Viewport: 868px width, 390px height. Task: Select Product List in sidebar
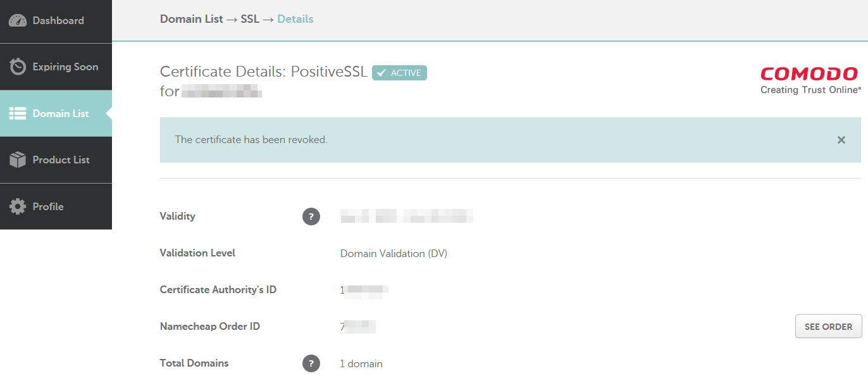coord(56,160)
